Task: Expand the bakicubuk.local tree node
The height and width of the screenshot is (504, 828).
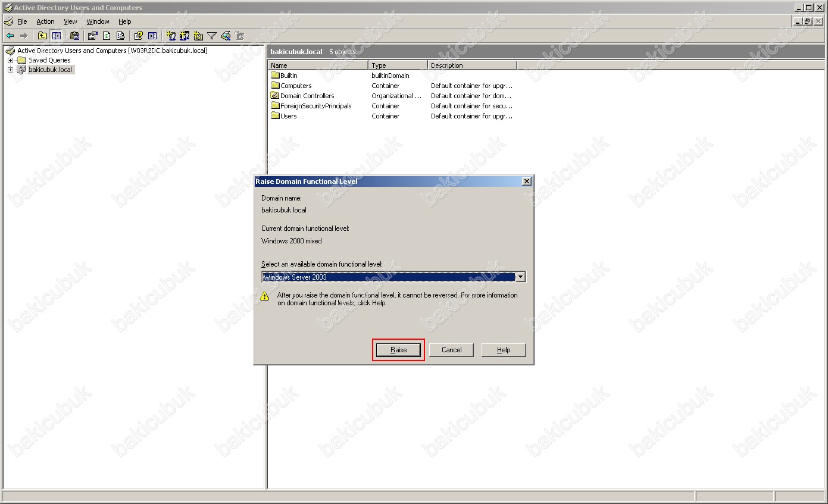Action: pyautogui.click(x=10, y=70)
